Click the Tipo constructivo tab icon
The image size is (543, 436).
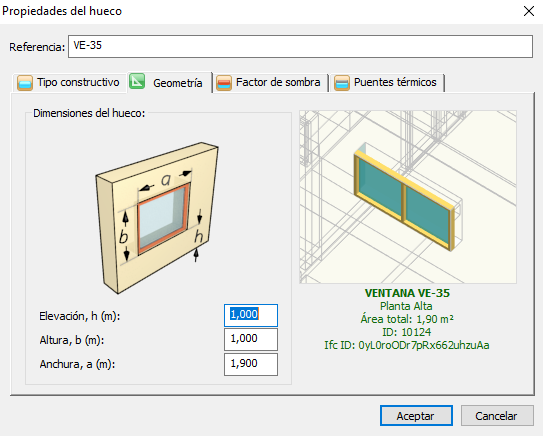(x=25, y=83)
